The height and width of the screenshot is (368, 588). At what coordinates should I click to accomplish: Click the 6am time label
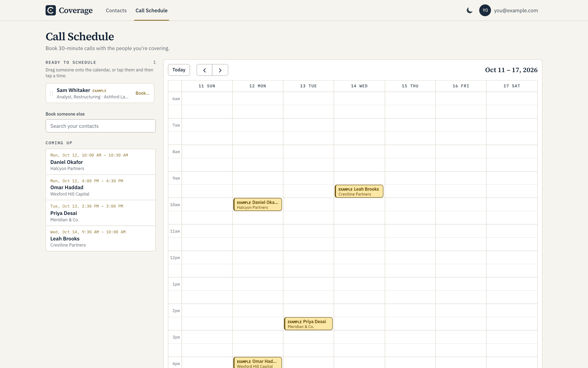pos(176,99)
